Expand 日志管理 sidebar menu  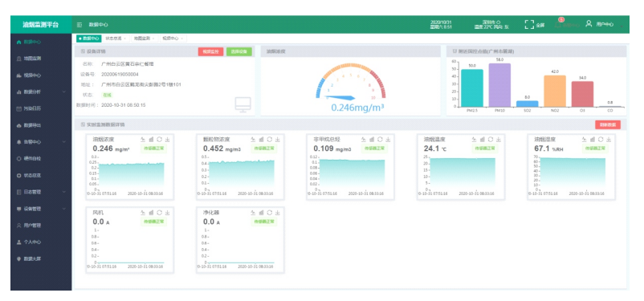coord(41,192)
